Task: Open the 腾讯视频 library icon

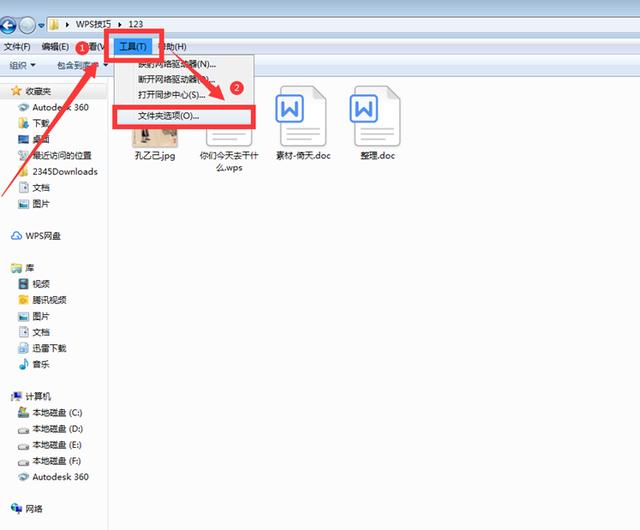Action: 24,300
